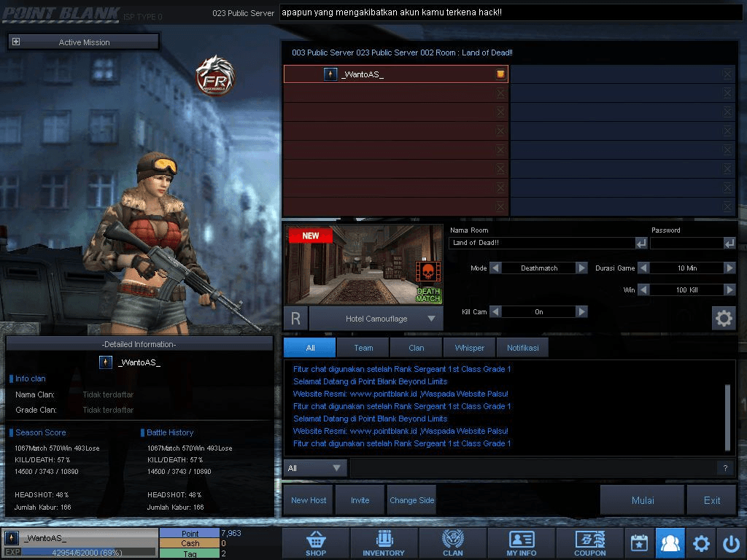Close the last blue team slot
The height and width of the screenshot is (560, 747).
[727, 206]
